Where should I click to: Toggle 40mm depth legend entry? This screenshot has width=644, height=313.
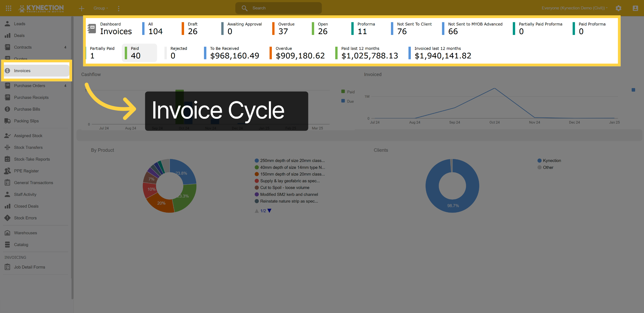pos(290,167)
